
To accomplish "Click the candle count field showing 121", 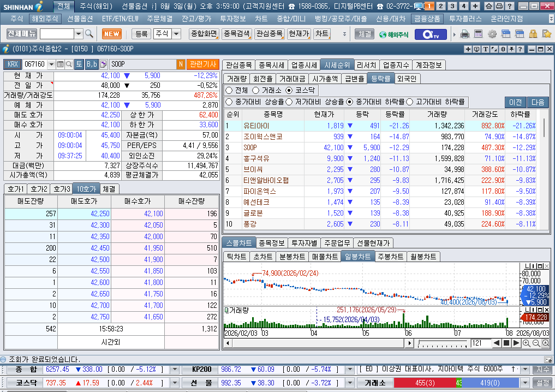I will point(481,343).
